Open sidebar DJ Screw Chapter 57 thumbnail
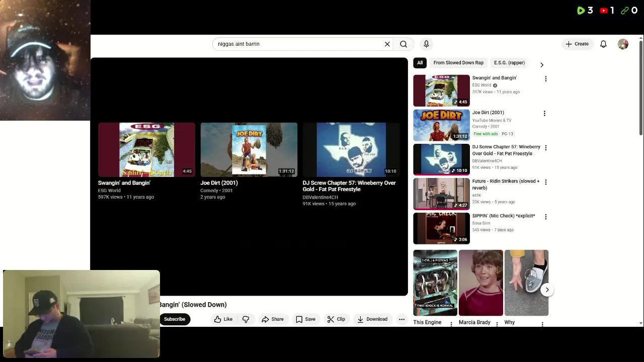The image size is (644, 362). (441, 159)
